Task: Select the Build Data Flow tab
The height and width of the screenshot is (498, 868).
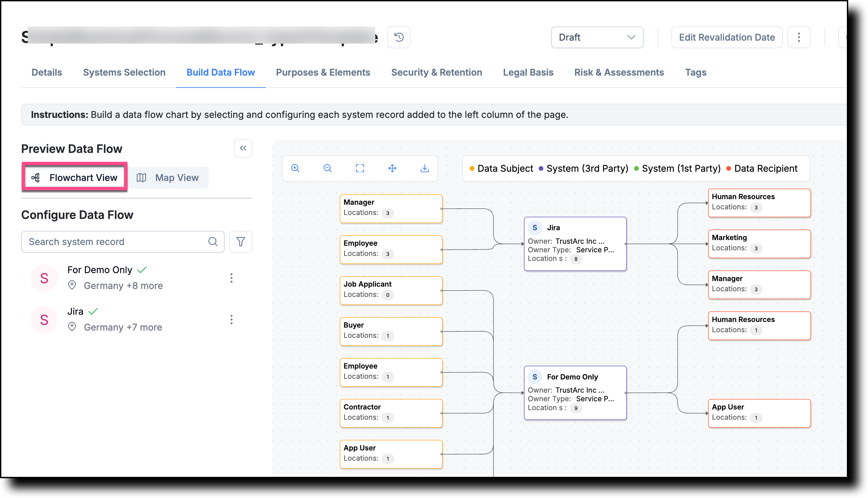Action: (221, 72)
